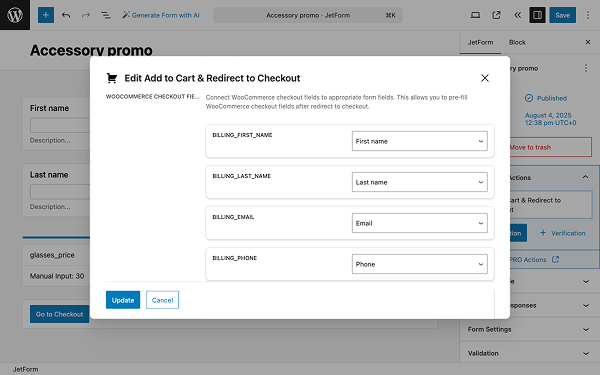Open the BILLING_FIRST_NAME field dropdown
This screenshot has height=375, width=600.
point(419,141)
